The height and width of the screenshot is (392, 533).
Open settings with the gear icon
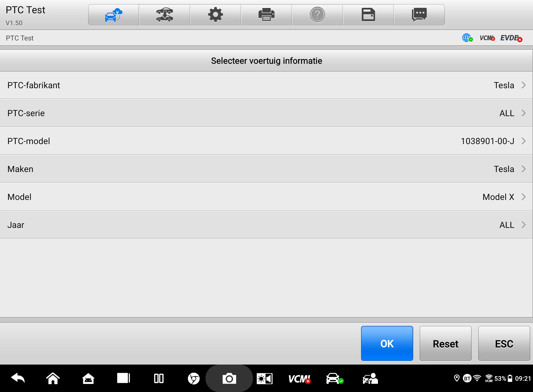point(215,15)
